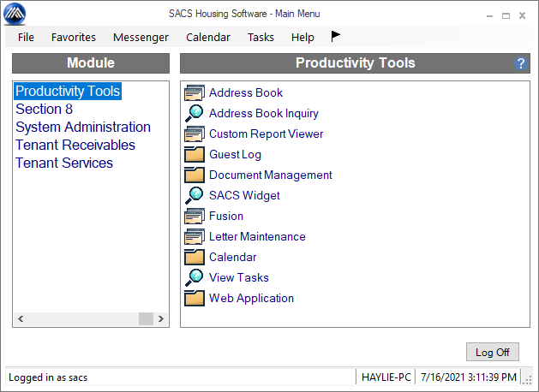The width and height of the screenshot is (539, 392).
Task: Click the module list left scroll arrow
Action: [21, 319]
